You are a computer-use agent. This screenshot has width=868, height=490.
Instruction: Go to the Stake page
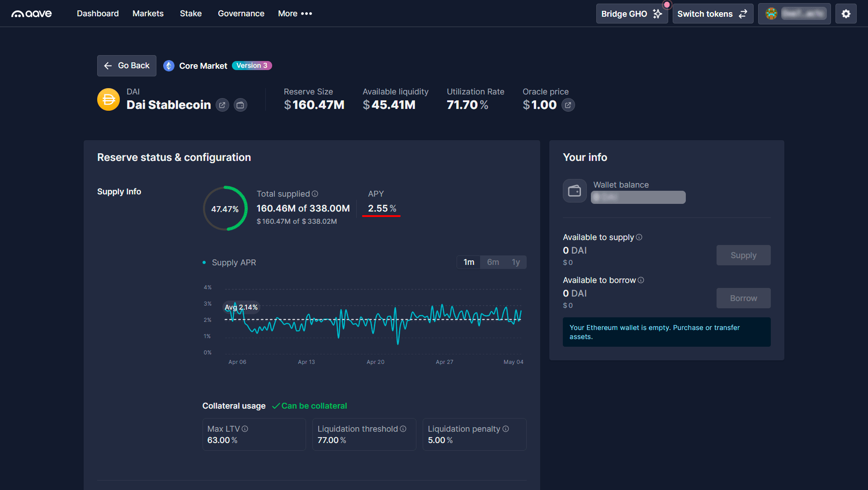(x=191, y=14)
